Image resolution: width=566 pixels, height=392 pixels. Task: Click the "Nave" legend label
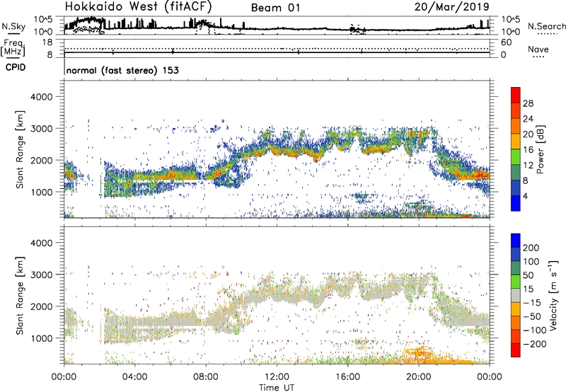pos(538,50)
